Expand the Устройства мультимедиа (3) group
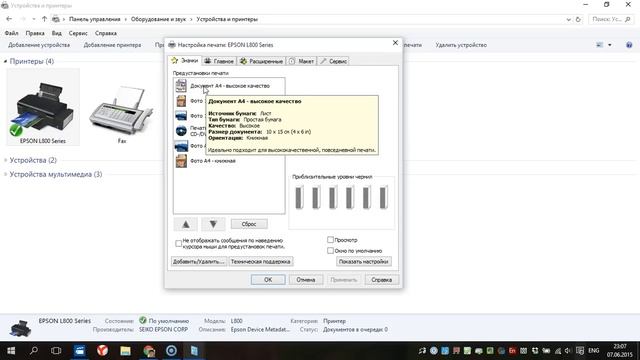Screen dimensions: 640x360 [5, 174]
